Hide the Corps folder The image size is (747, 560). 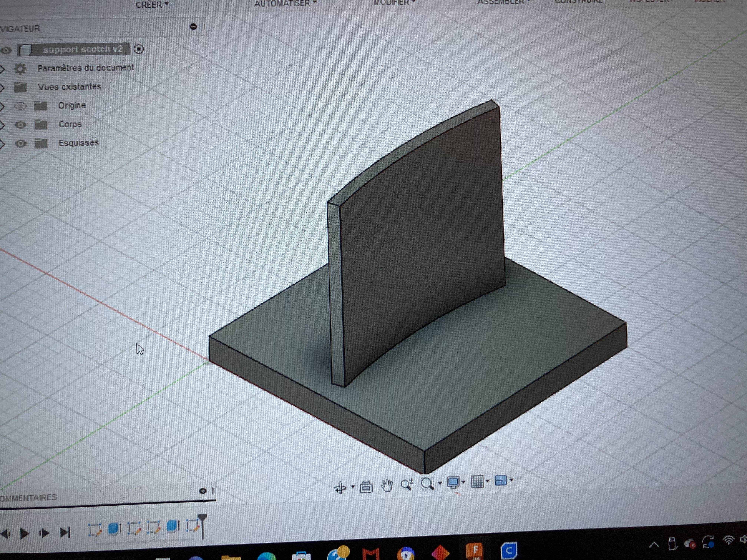(21, 125)
